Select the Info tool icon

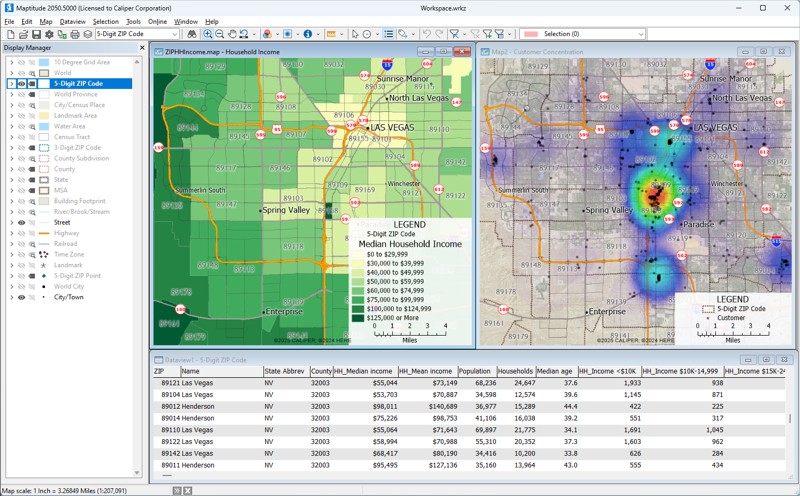click(308, 34)
